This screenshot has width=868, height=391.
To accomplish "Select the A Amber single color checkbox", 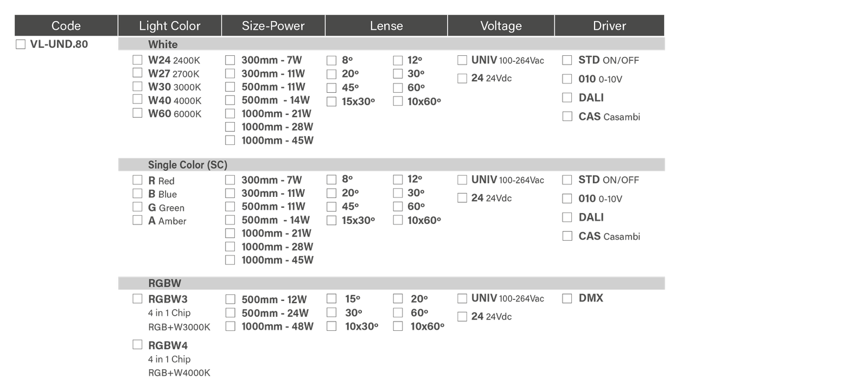I will [x=138, y=220].
